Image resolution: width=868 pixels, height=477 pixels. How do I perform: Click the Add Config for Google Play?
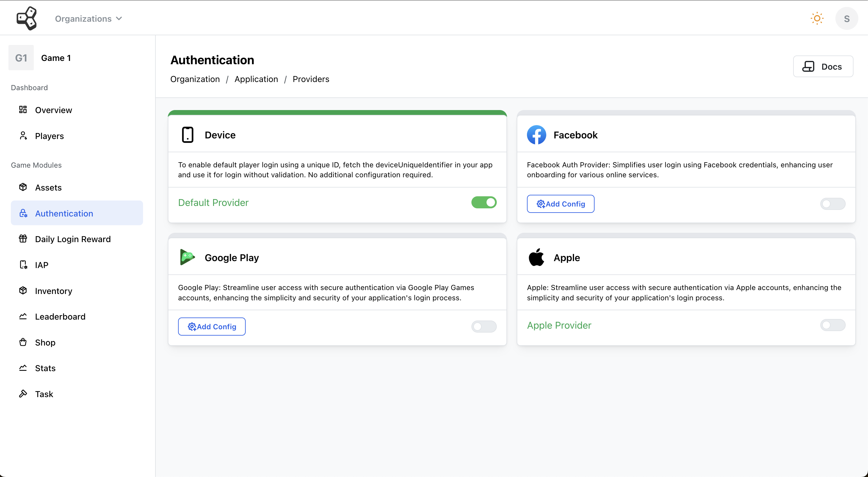pyautogui.click(x=212, y=327)
